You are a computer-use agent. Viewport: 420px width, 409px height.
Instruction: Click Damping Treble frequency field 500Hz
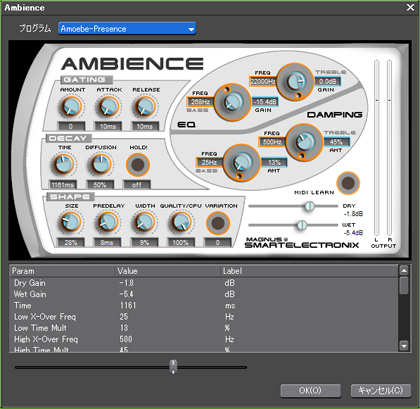point(272,142)
